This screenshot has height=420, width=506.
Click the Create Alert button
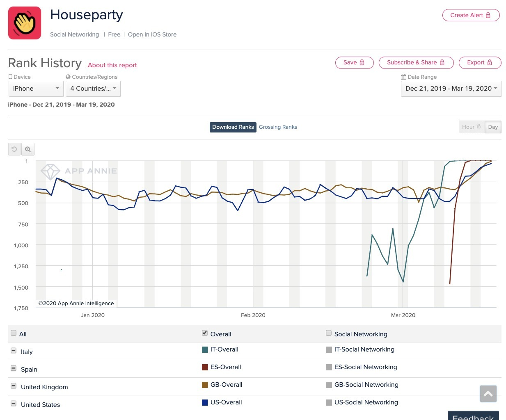471,15
